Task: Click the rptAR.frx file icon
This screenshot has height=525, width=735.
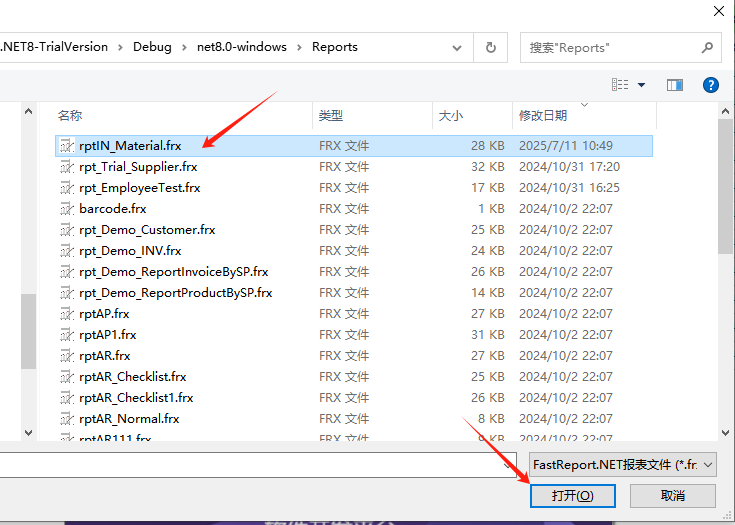Action: click(67, 356)
